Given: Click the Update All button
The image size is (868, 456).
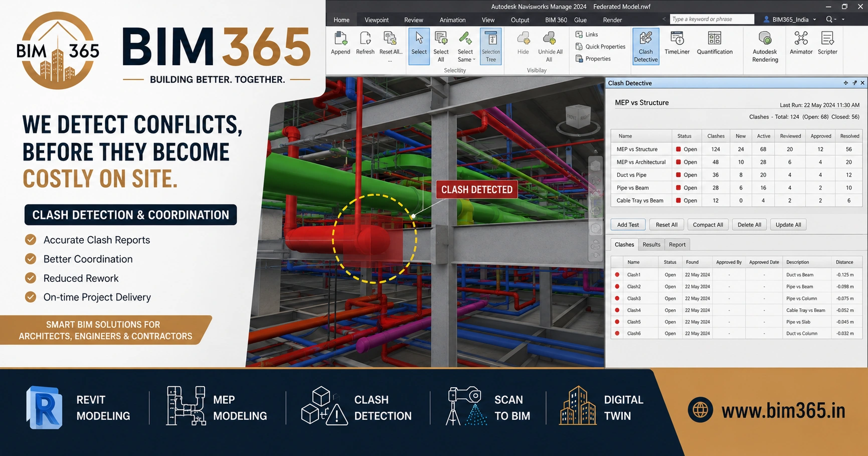Looking at the screenshot, I should [788, 225].
